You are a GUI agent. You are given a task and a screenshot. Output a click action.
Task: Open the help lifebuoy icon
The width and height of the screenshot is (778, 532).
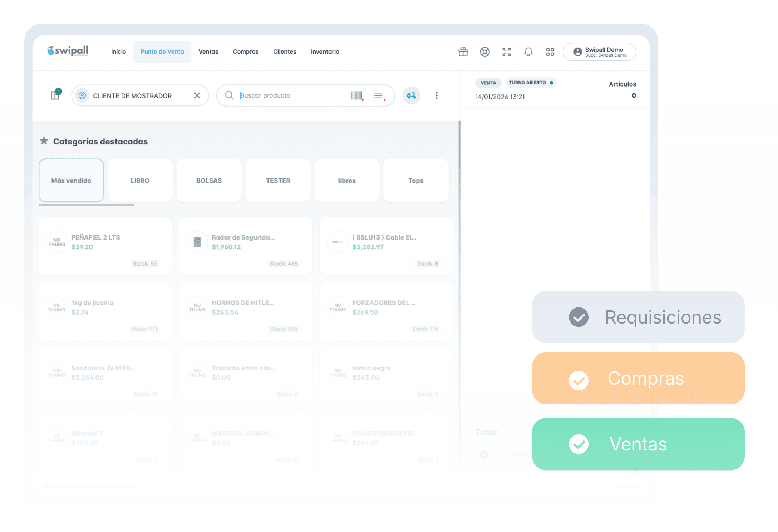point(484,52)
